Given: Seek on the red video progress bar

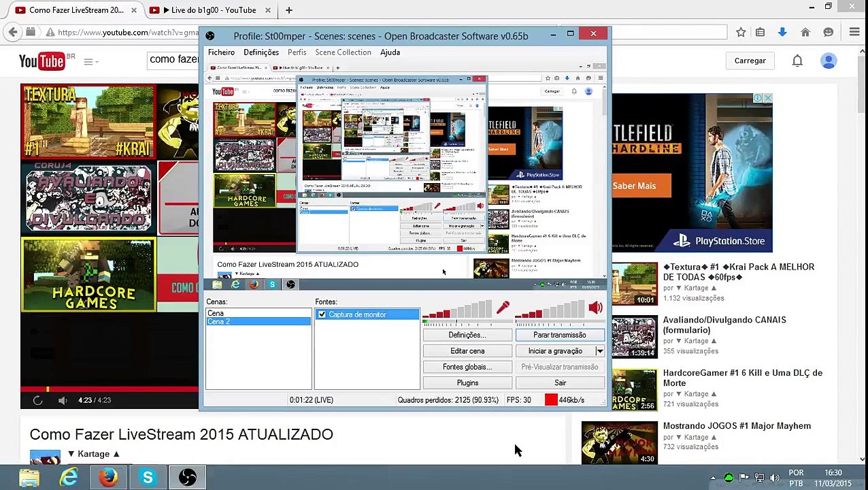Looking at the screenshot, I should point(110,389).
